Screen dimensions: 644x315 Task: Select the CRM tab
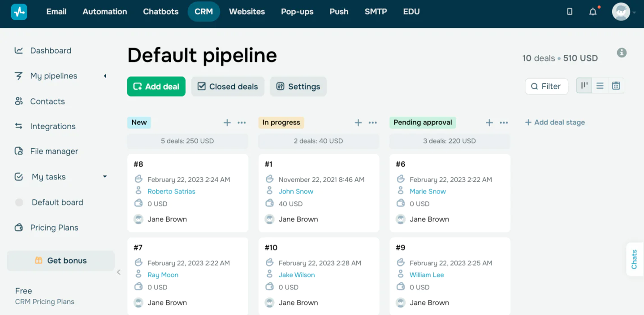tap(204, 12)
